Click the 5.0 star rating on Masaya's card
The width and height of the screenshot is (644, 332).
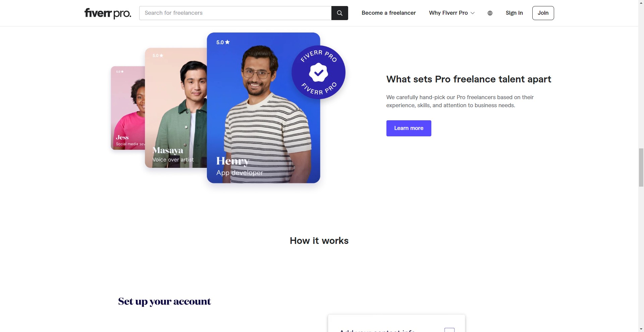coord(158,56)
